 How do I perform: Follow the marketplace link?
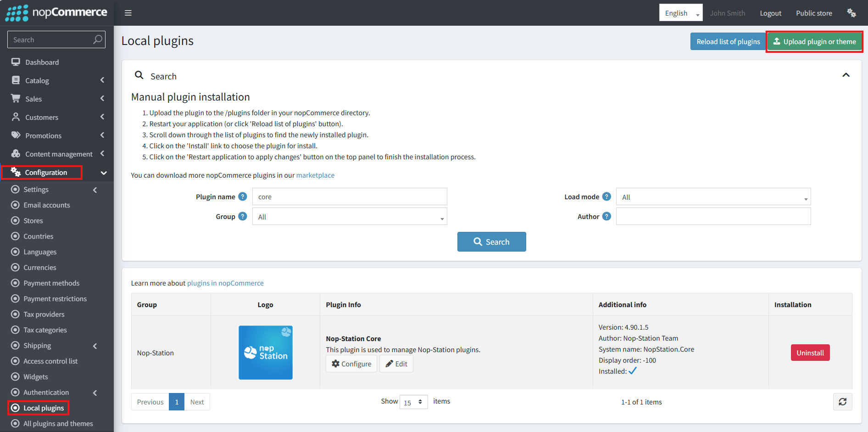click(x=315, y=175)
